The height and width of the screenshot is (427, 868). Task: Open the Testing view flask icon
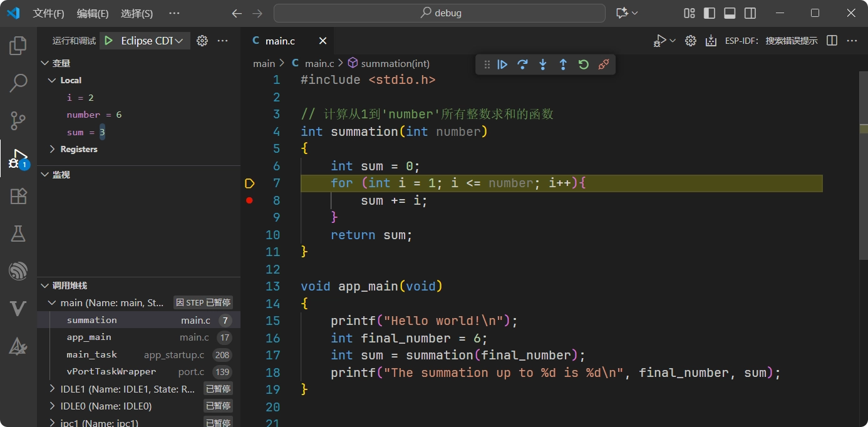coord(18,233)
